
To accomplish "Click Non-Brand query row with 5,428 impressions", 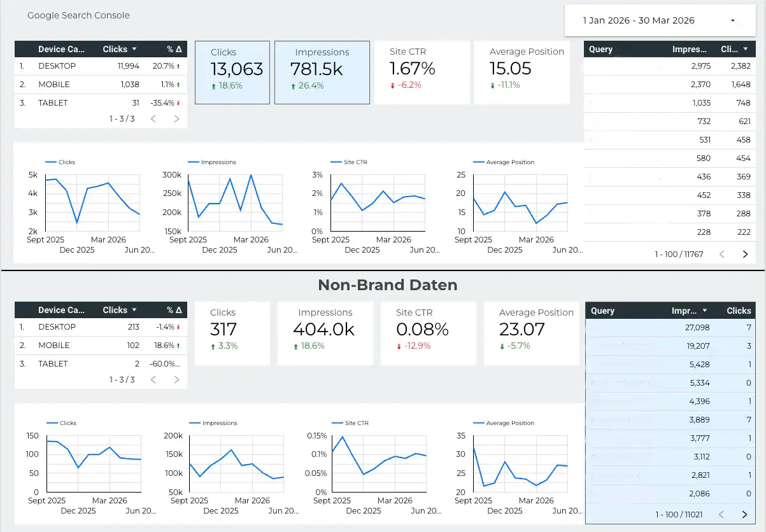I will (x=670, y=365).
